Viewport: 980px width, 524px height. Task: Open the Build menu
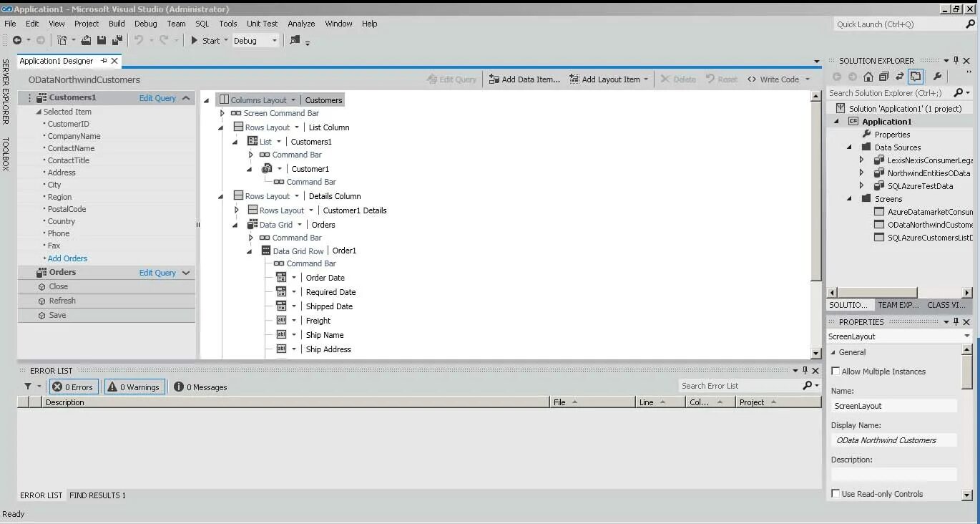click(x=117, y=24)
